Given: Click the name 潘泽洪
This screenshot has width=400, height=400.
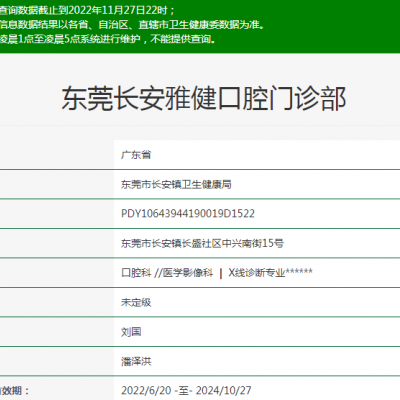Looking at the screenshot, I should 136,361.
